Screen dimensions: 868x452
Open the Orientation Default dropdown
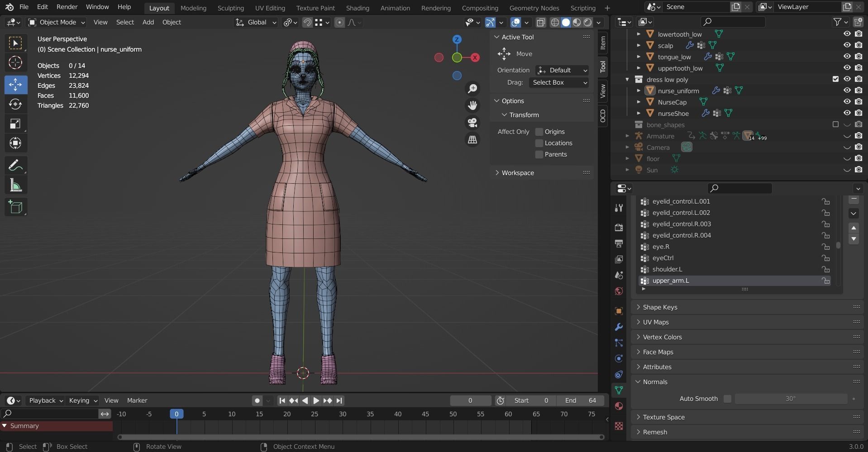[x=562, y=70]
